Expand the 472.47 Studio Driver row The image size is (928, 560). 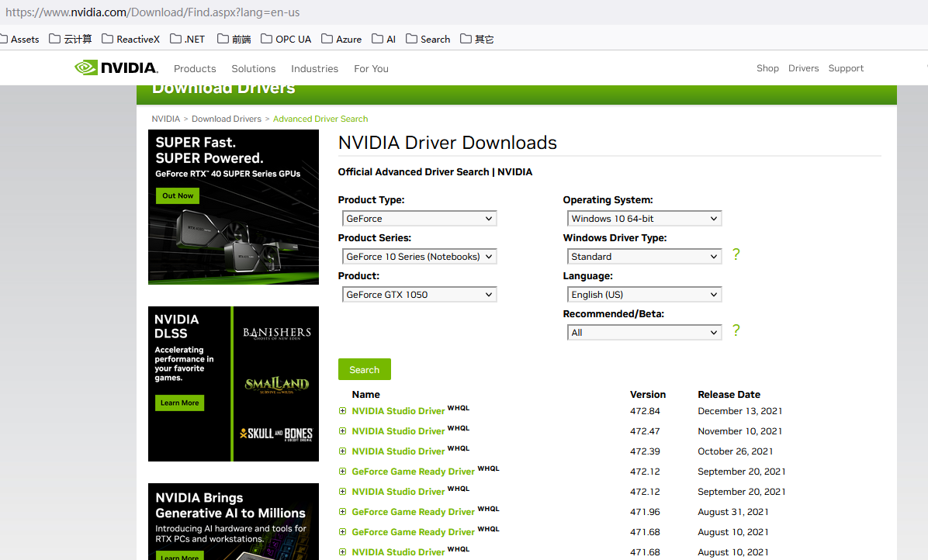(343, 431)
